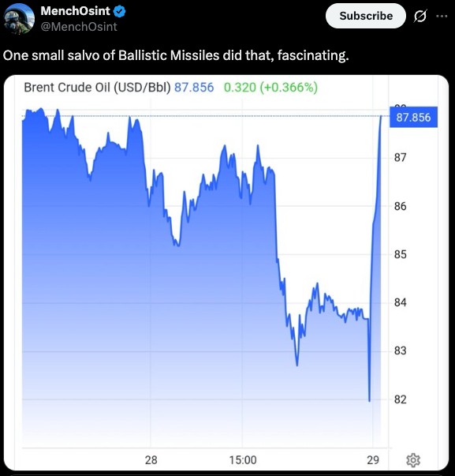Screen dimensions: 455x476
Task: Select the 15:00 time axis label
Action: click(x=243, y=460)
